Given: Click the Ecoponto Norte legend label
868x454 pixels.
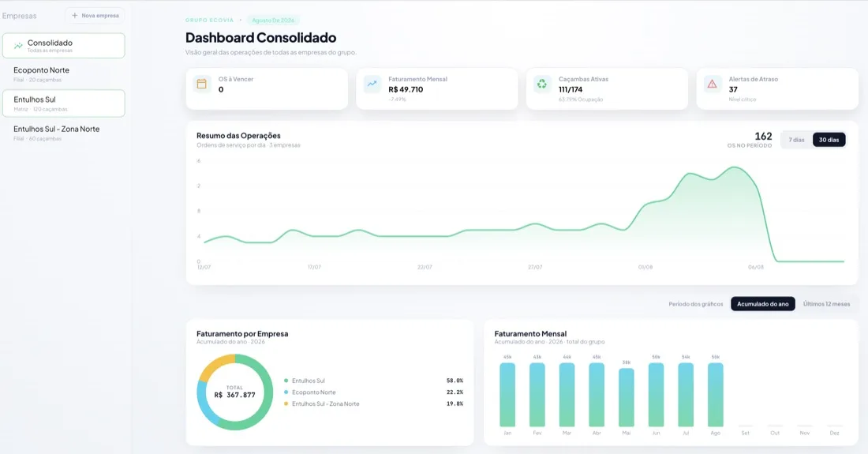Looking at the screenshot, I should click(314, 392).
